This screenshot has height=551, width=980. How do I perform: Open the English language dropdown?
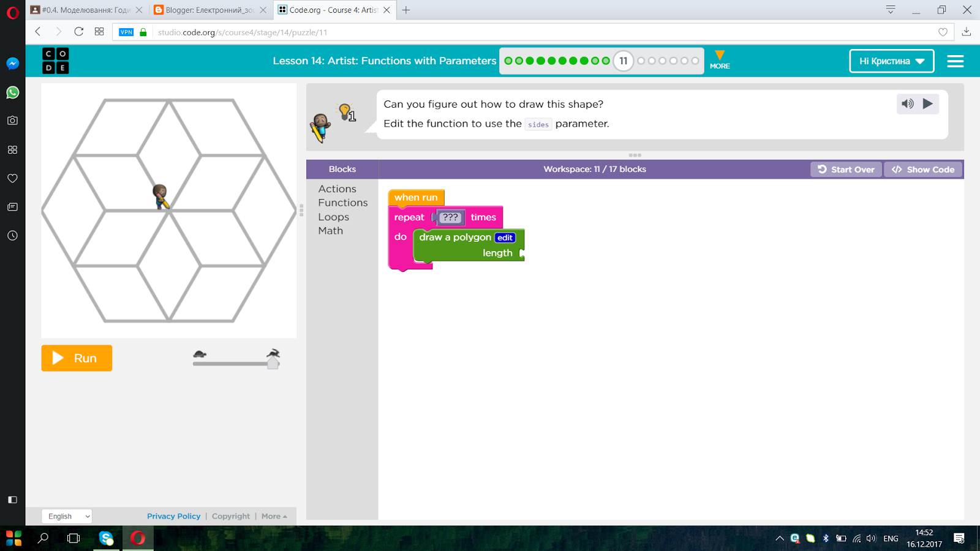(67, 516)
